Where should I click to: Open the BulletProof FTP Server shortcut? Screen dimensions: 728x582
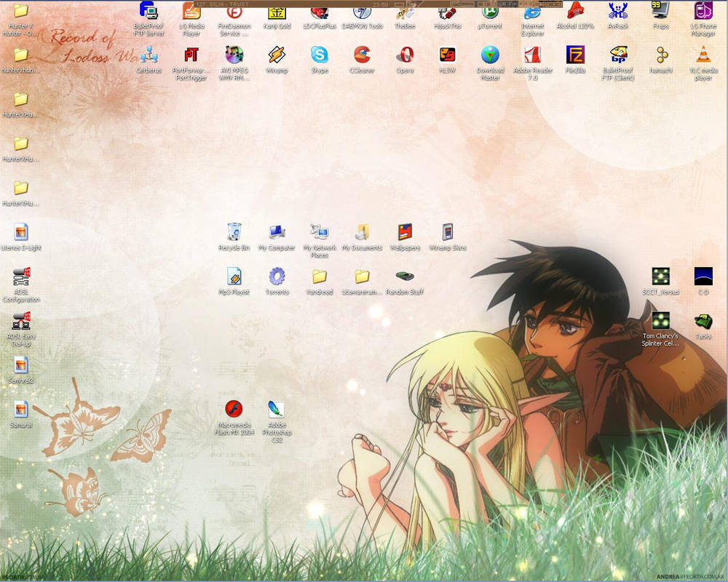(149, 10)
